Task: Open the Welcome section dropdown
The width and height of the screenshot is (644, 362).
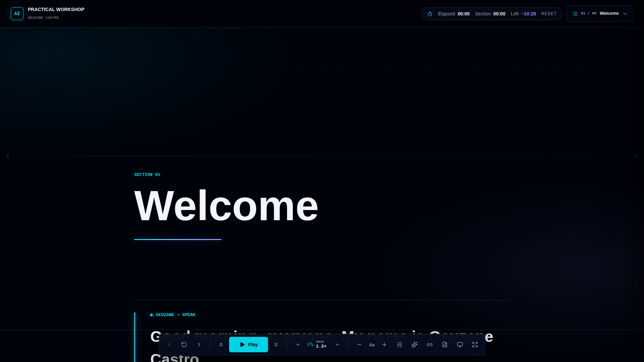Action: [x=600, y=14]
